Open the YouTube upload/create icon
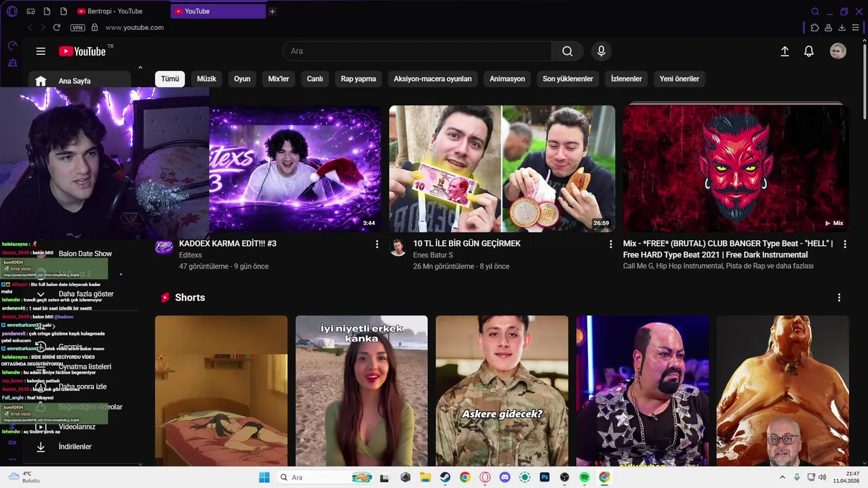This screenshot has height=488, width=868. pos(785,52)
